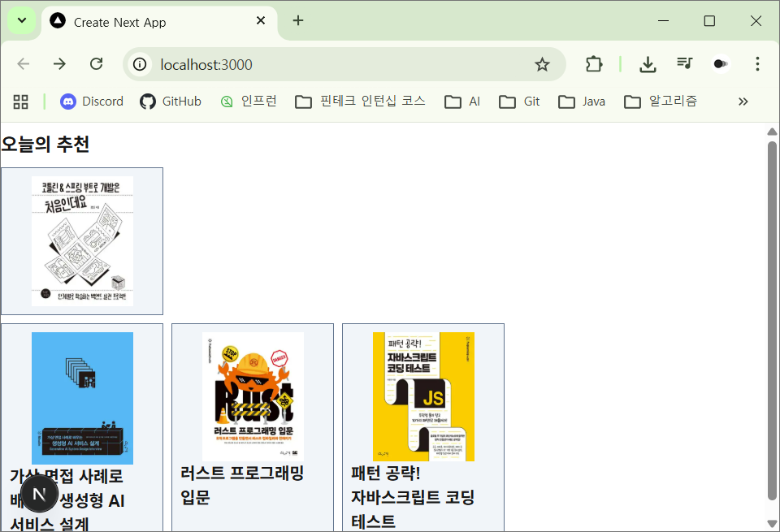The image size is (780, 532).
Task: Open the browser extensions puzzle icon
Action: [594, 64]
